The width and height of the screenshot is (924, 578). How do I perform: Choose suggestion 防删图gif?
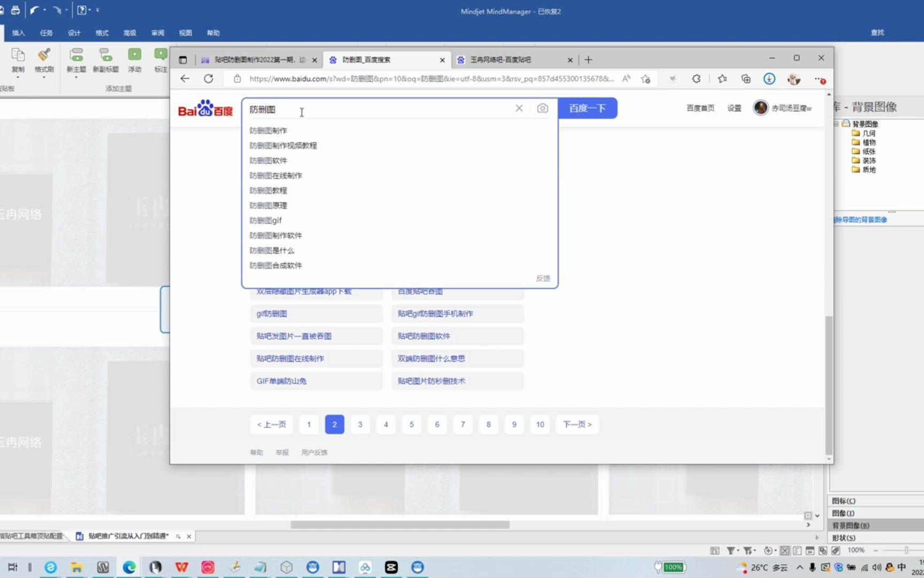point(266,220)
